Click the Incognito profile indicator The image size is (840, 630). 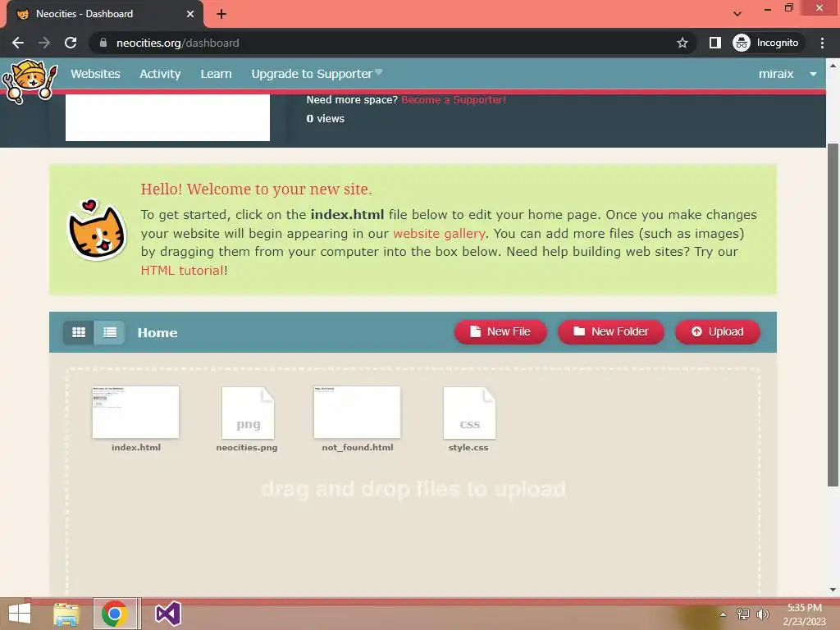[x=767, y=43]
